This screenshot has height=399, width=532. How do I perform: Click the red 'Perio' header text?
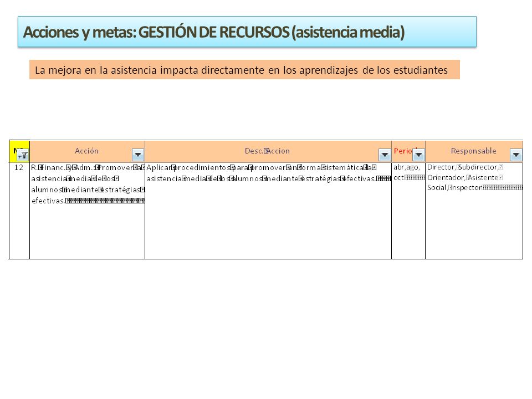pos(403,151)
